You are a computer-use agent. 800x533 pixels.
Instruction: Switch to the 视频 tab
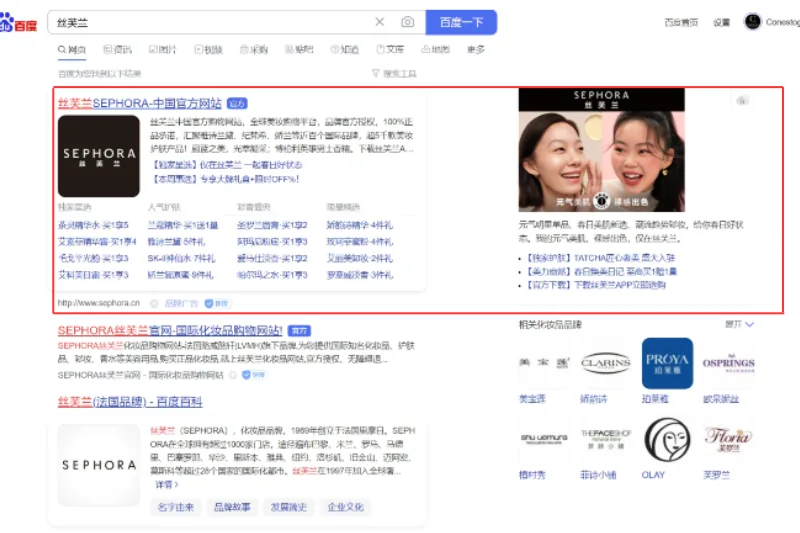tap(208, 49)
